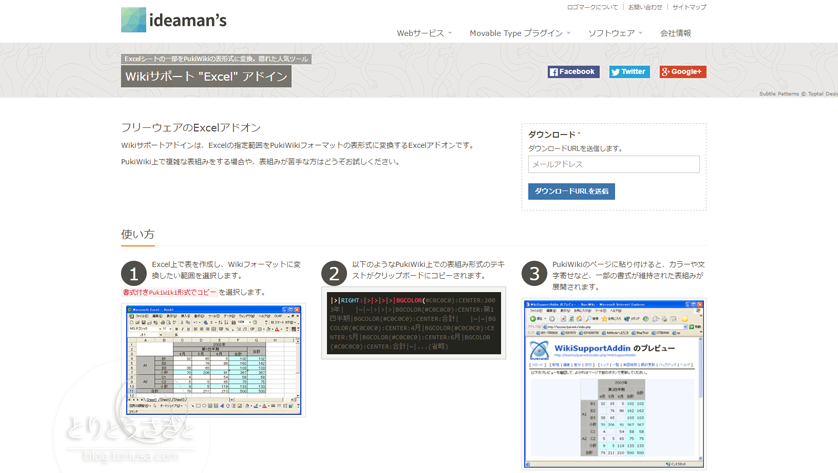Screen dimensions: 838x473
Task: Share via the Facebook button
Action: click(x=573, y=72)
